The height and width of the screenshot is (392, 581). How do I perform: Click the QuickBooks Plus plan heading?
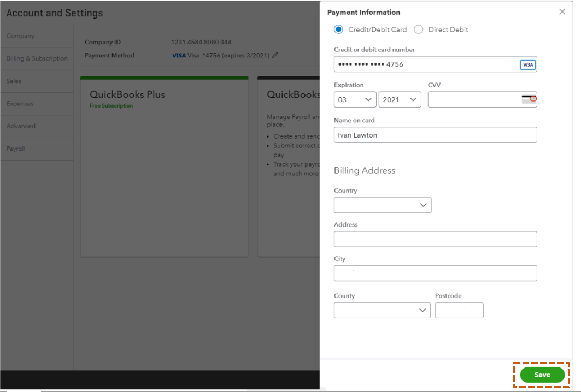click(127, 94)
